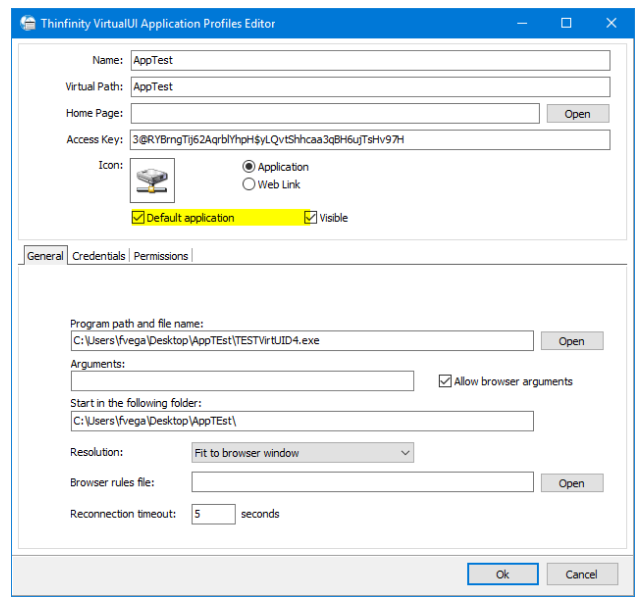The width and height of the screenshot is (644, 606).
Task: Close the Profiles Editor window
Action: pyautogui.click(x=611, y=23)
